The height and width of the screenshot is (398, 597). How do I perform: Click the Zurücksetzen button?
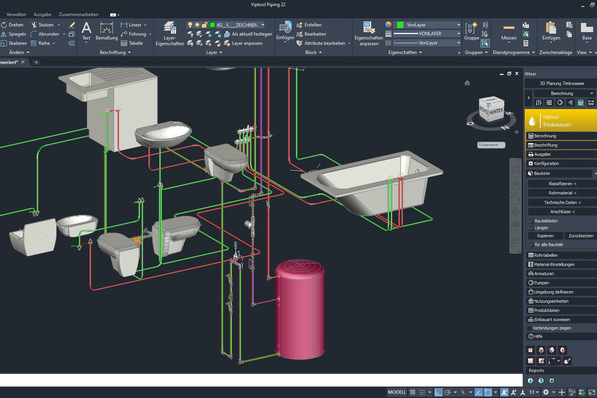pyautogui.click(x=580, y=236)
